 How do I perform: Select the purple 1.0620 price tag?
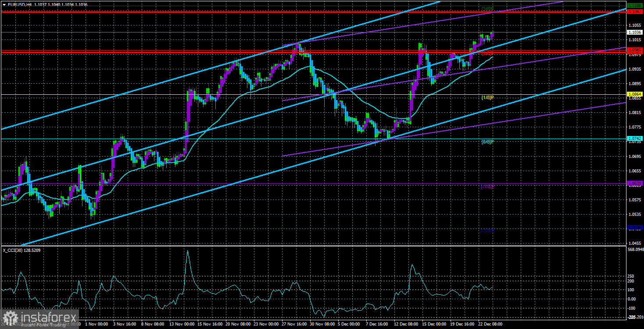(635, 183)
